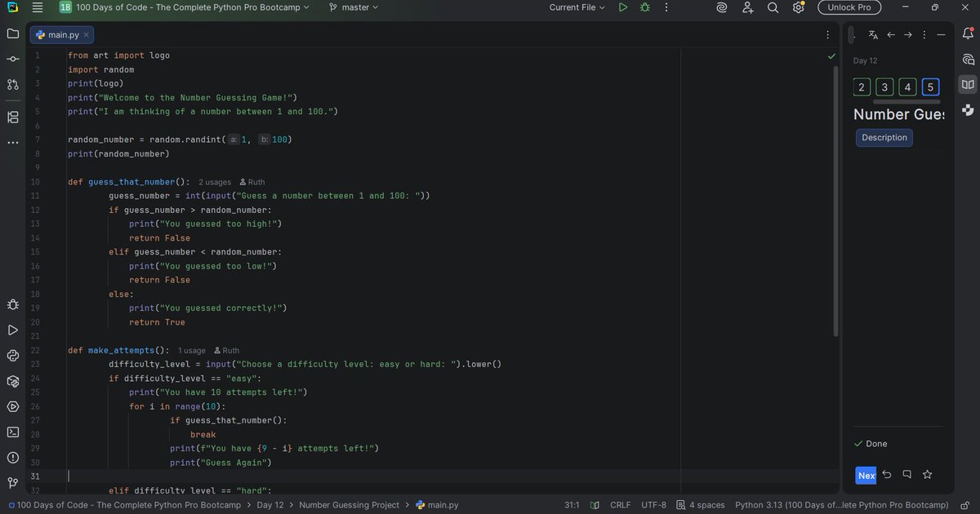Open the master branch dropdown

(x=354, y=7)
